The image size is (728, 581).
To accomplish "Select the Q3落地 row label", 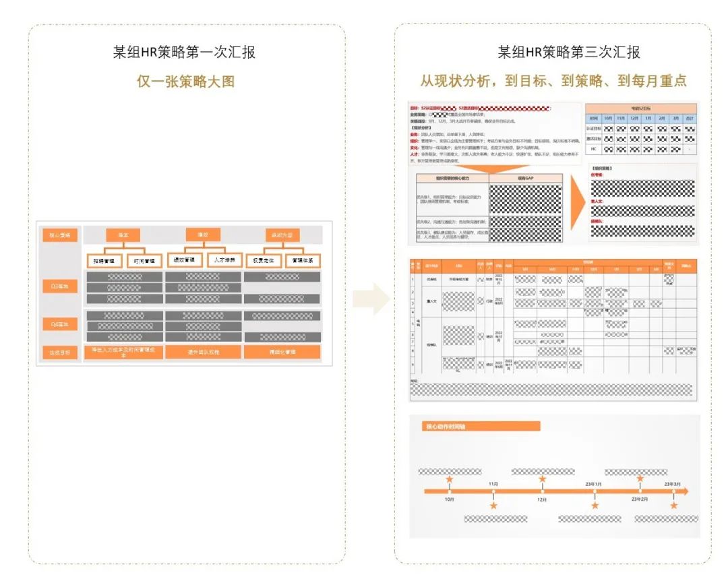I will tap(60, 286).
